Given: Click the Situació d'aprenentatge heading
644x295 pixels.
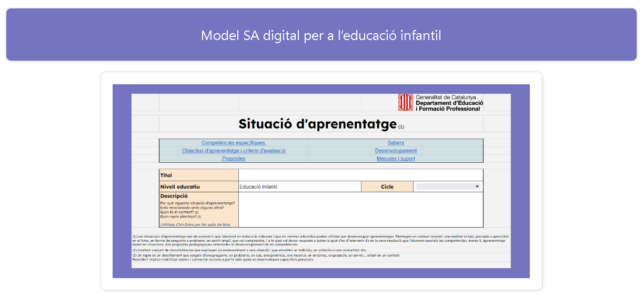Looking at the screenshot, I should click(317, 124).
